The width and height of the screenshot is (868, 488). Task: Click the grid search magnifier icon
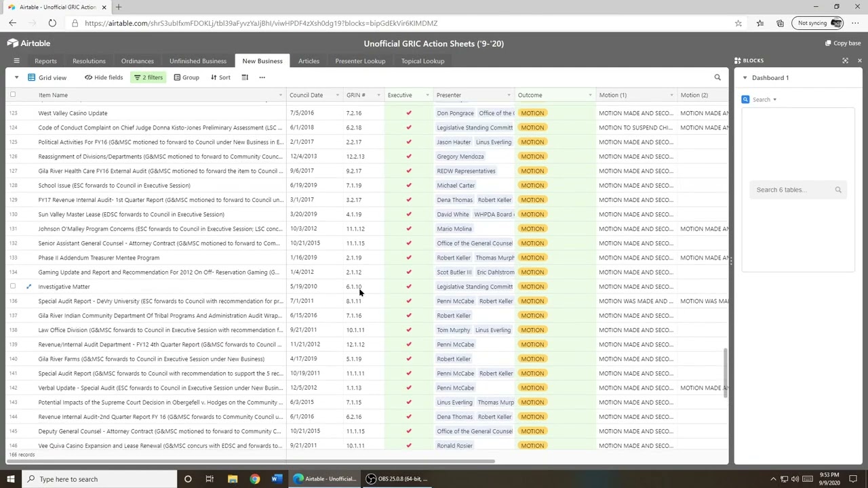click(717, 77)
